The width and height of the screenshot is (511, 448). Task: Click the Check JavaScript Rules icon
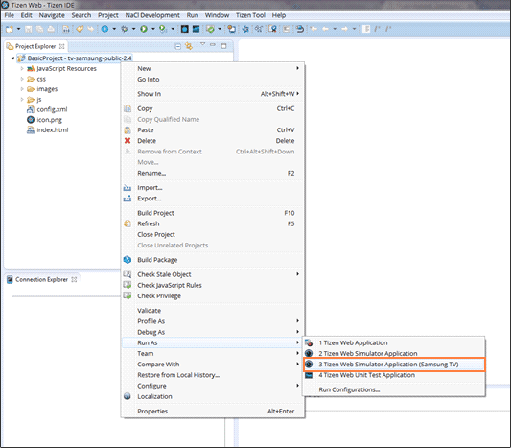coord(127,285)
